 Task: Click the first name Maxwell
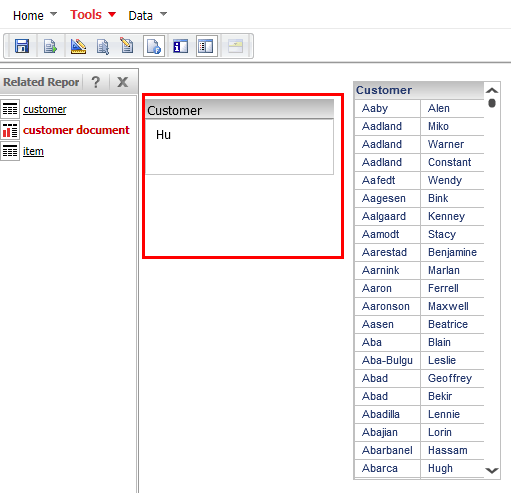pyautogui.click(x=448, y=306)
